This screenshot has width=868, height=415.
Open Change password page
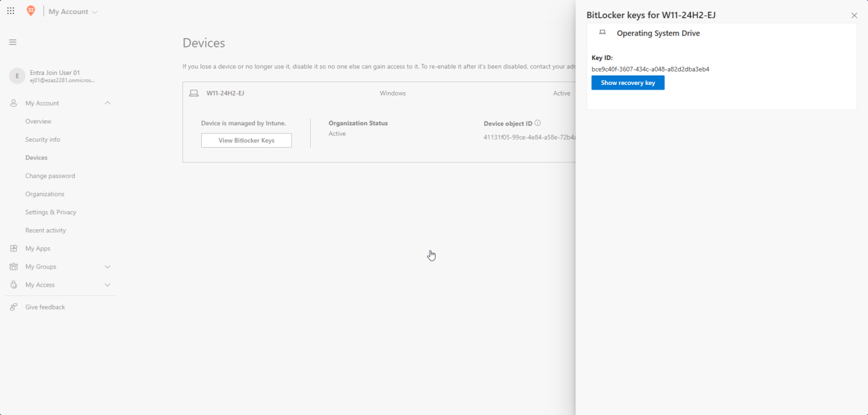point(50,176)
